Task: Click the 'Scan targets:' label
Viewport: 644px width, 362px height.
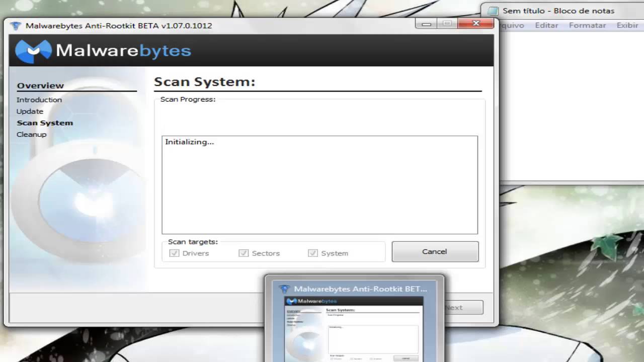Action: (193, 242)
